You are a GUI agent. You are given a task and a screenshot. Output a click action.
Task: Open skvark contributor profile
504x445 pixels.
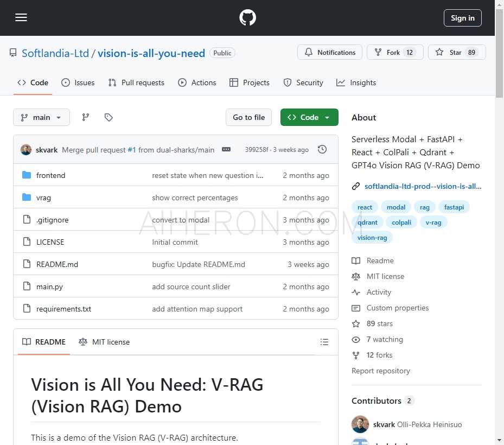point(384,424)
